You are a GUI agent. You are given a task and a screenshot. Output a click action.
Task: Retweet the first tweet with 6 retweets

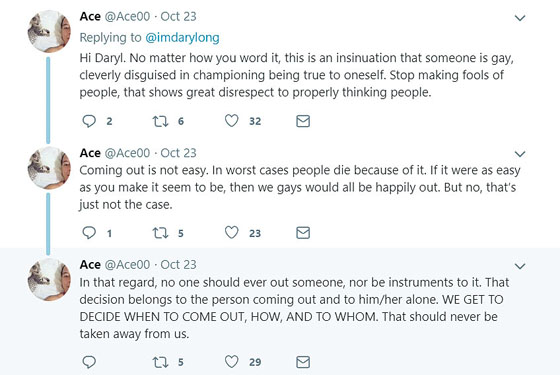click(160, 121)
